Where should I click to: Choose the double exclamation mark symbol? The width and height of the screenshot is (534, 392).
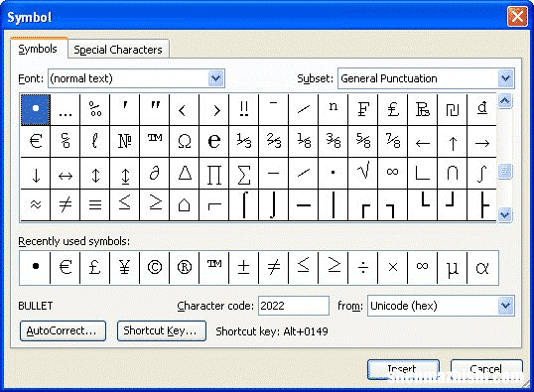click(x=244, y=110)
